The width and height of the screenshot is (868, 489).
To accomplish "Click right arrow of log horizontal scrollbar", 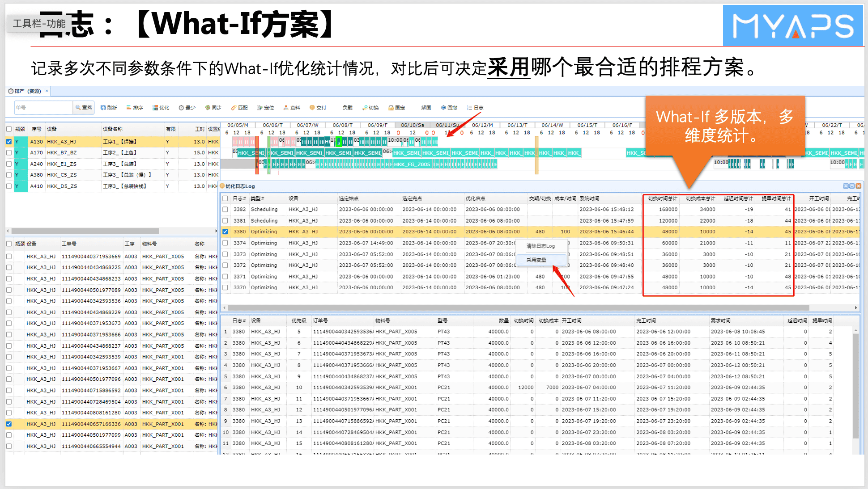I will (x=855, y=308).
